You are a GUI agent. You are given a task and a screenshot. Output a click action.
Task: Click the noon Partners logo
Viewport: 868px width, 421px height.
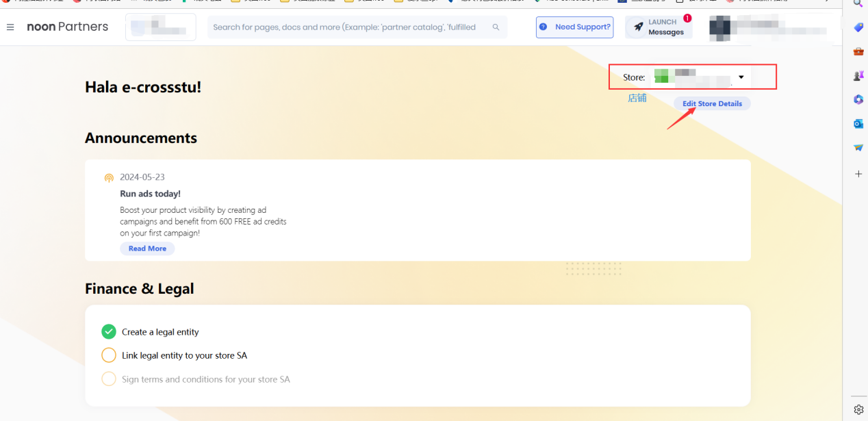tap(67, 27)
